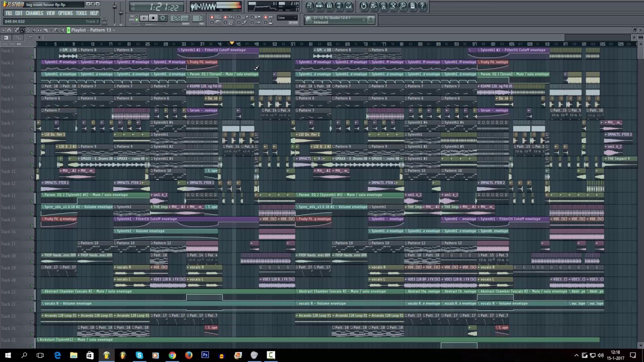Open Google Chrome from the taskbar
The width and height of the screenshot is (644, 362).
click(172, 355)
